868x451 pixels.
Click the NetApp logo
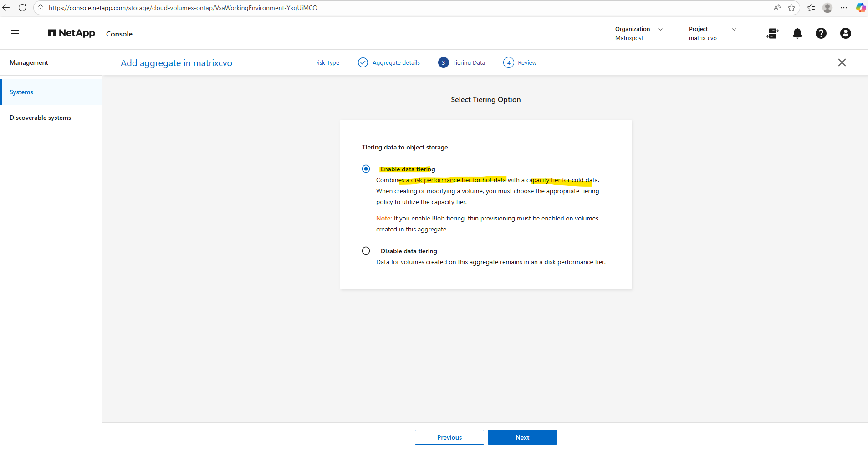point(71,33)
